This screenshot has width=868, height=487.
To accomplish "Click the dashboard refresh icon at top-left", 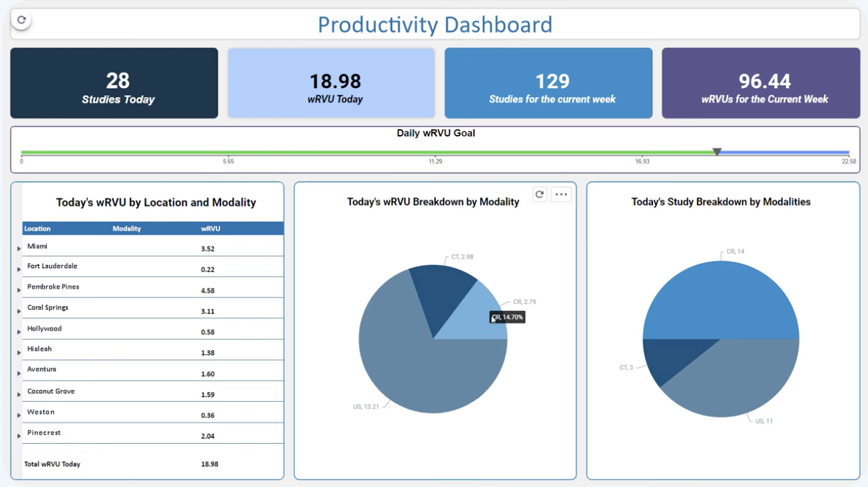I will click(x=21, y=20).
